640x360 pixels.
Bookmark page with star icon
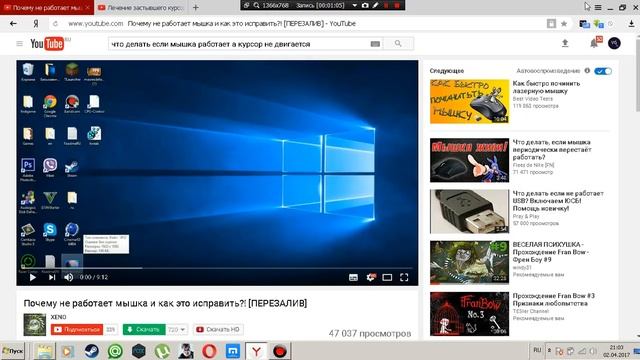tap(564, 24)
